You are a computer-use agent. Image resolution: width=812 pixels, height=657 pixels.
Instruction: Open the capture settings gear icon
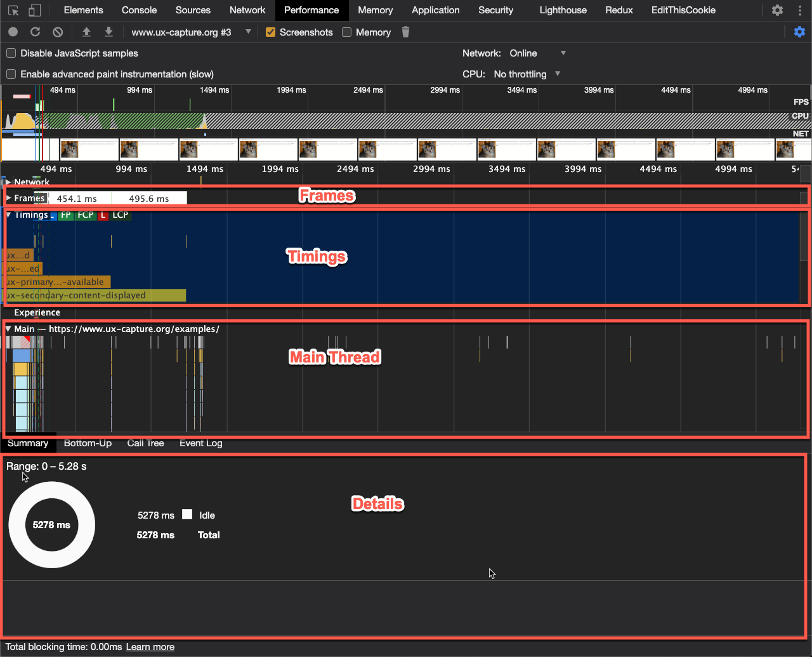coord(799,32)
